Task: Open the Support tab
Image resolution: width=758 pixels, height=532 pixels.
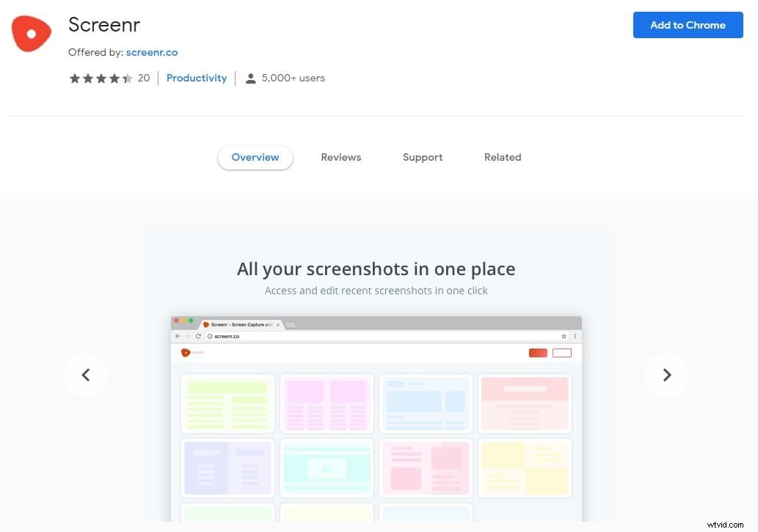Action: pyautogui.click(x=423, y=157)
